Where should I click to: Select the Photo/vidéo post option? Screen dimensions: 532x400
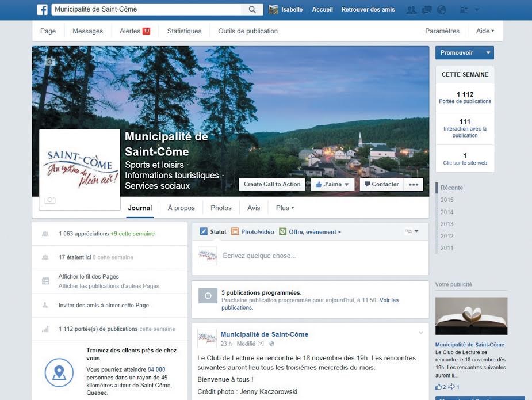click(252, 231)
